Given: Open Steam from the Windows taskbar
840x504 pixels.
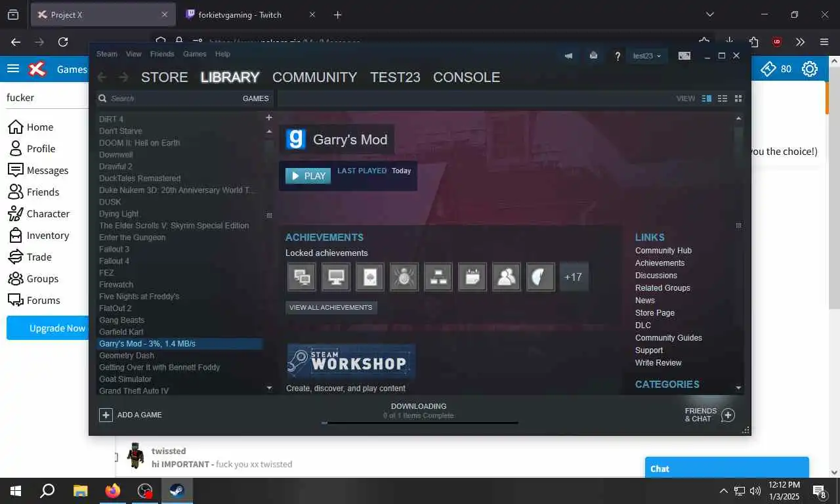Looking at the screenshot, I should [177, 491].
